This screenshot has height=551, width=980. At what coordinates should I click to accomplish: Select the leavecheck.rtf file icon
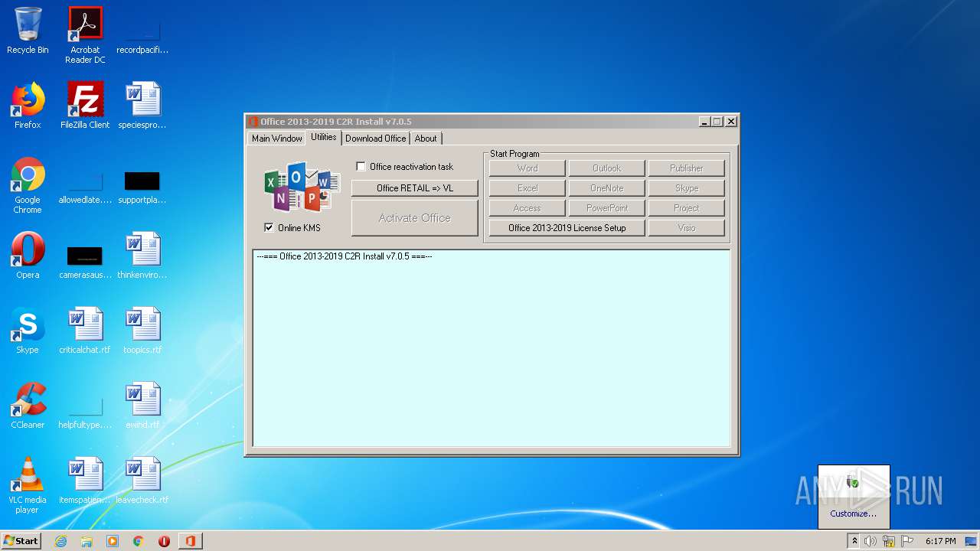pos(142,481)
